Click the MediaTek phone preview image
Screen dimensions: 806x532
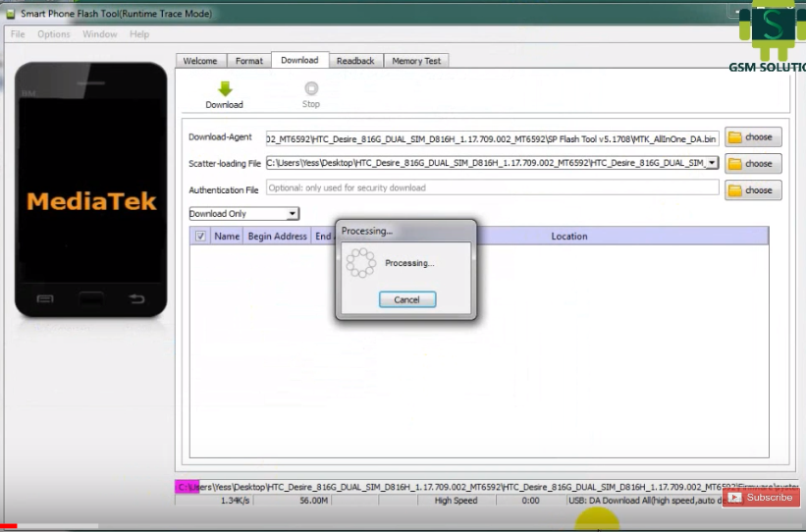pyautogui.click(x=91, y=189)
